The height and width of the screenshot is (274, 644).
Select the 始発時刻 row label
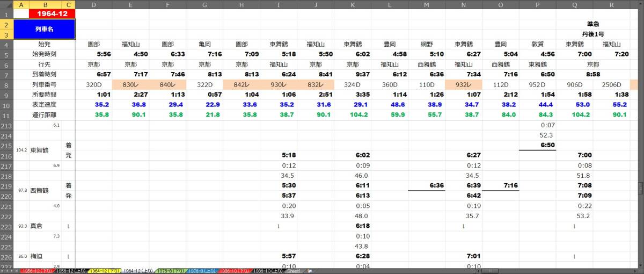tap(45, 54)
